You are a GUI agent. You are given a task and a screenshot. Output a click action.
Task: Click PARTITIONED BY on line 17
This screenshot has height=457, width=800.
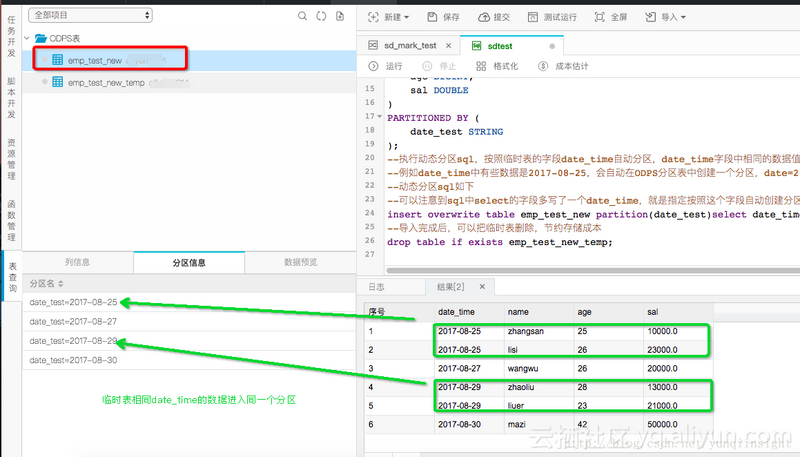[427, 118]
